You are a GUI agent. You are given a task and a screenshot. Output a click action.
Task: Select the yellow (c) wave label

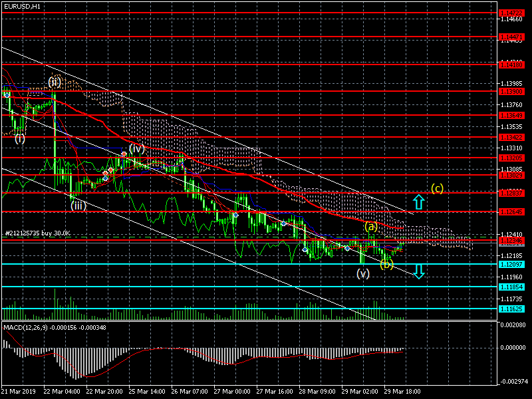pos(437,188)
